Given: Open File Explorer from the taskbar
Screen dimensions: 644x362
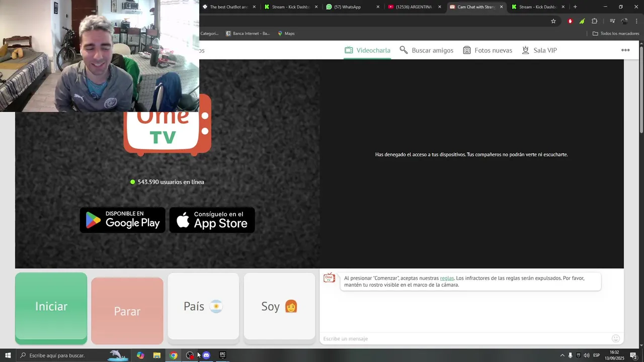Looking at the screenshot, I should (157, 355).
